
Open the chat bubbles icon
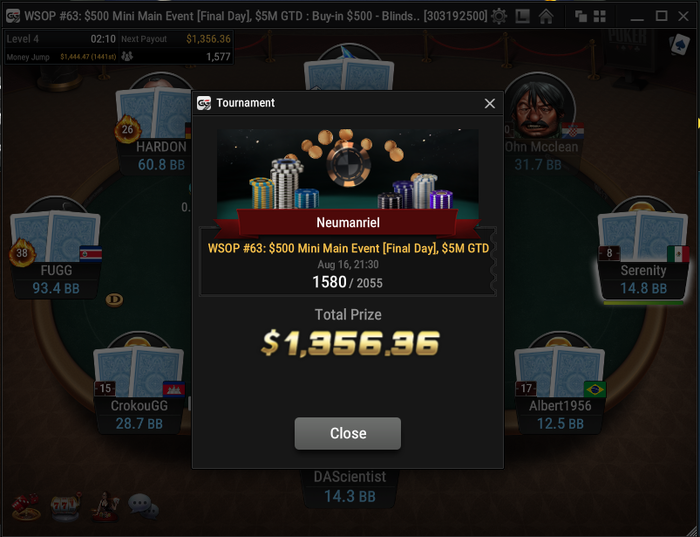pos(143,506)
